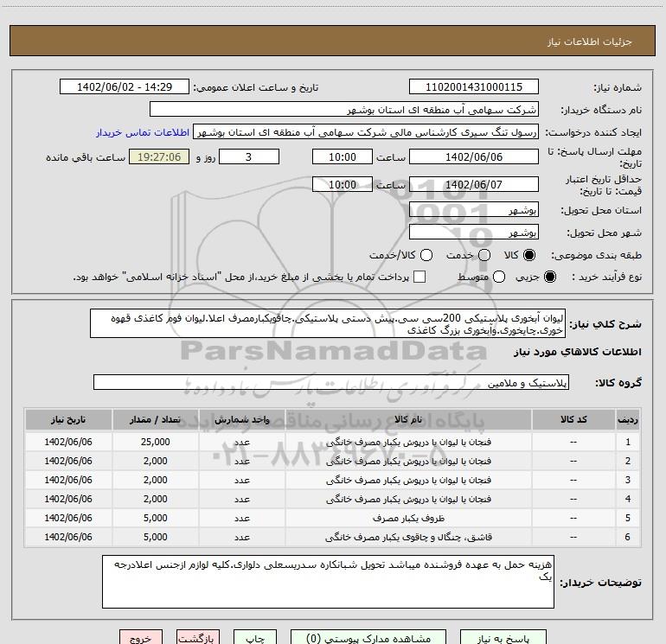Click the response deadline time 10:00 field
Image resolution: width=666 pixels, height=644 pixels.
343,156
